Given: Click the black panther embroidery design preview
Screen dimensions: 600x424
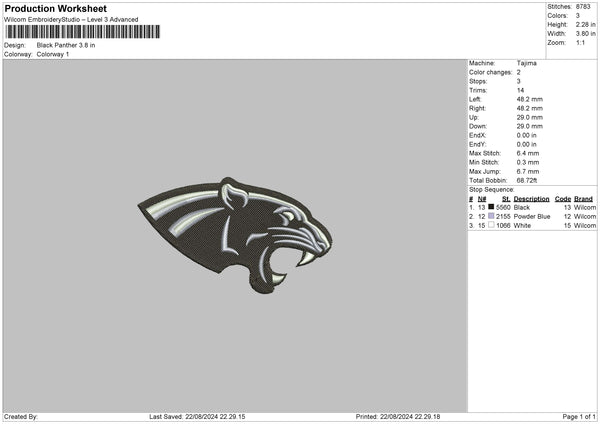Looking at the screenshot, I should 235,235.
